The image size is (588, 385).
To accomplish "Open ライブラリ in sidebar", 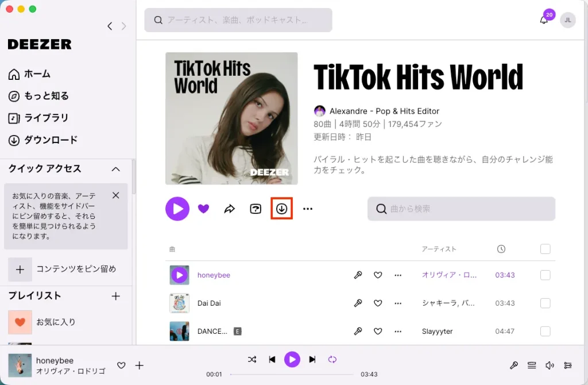I will (x=38, y=118).
